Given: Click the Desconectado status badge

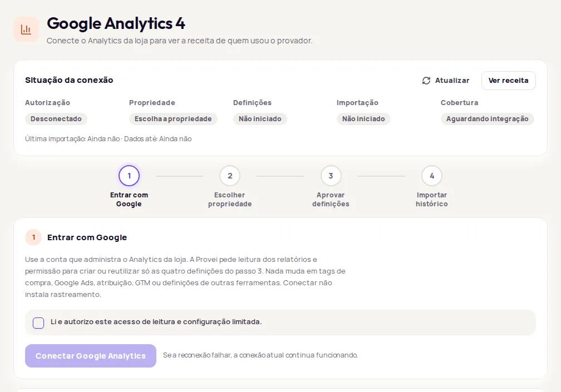Looking at the screenshot, I should tap(56, 119).
